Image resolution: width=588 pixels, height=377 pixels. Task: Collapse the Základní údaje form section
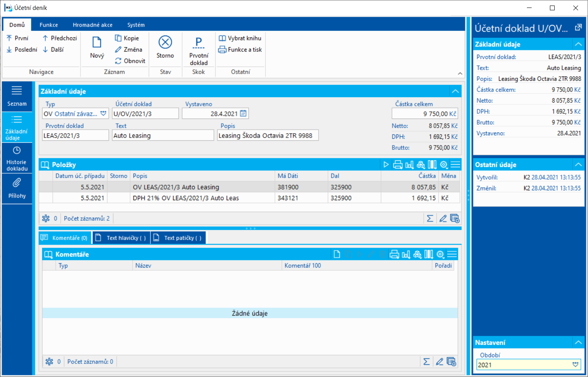455,92
